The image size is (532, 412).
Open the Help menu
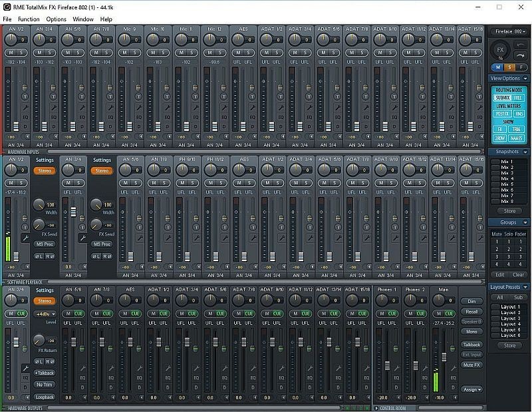106,19
